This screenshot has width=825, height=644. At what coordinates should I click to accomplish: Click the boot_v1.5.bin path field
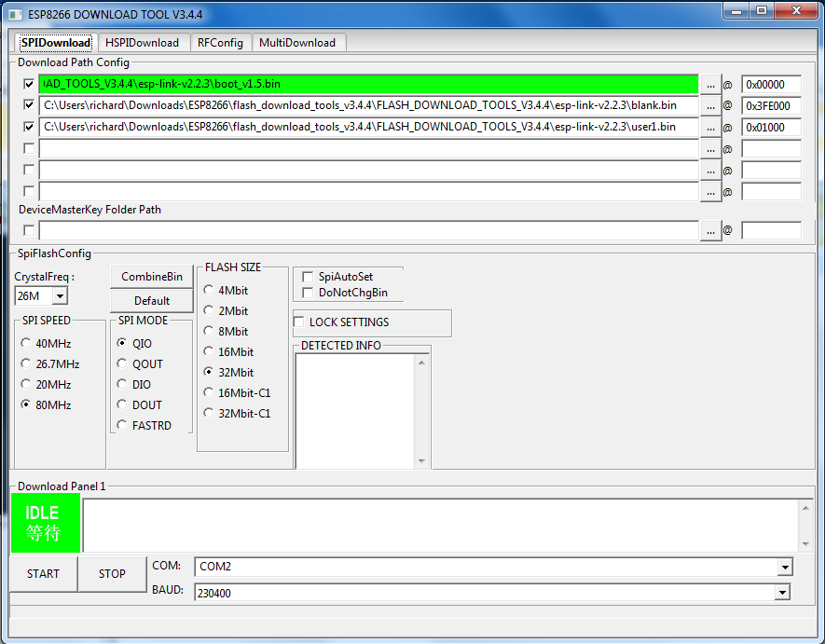click(369, 84)
